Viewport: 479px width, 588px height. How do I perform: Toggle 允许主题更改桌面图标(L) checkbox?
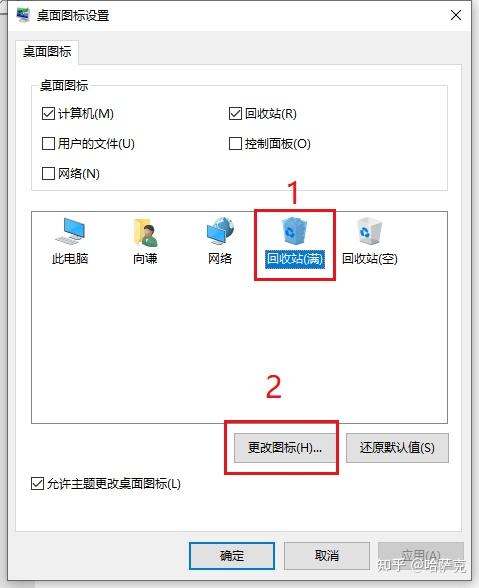pos(37,484)
